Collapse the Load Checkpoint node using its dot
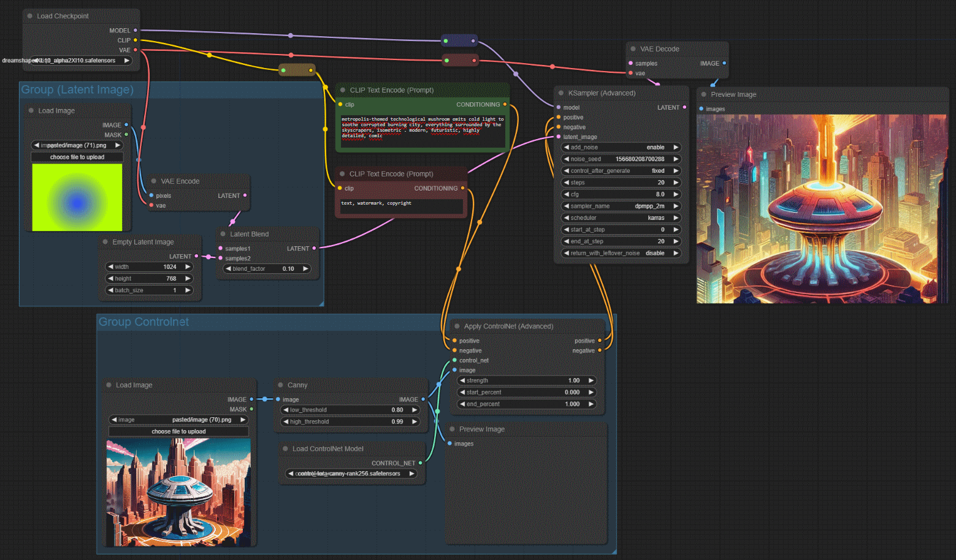The height and width of the screenshot is (560, 956). (29, 16)
